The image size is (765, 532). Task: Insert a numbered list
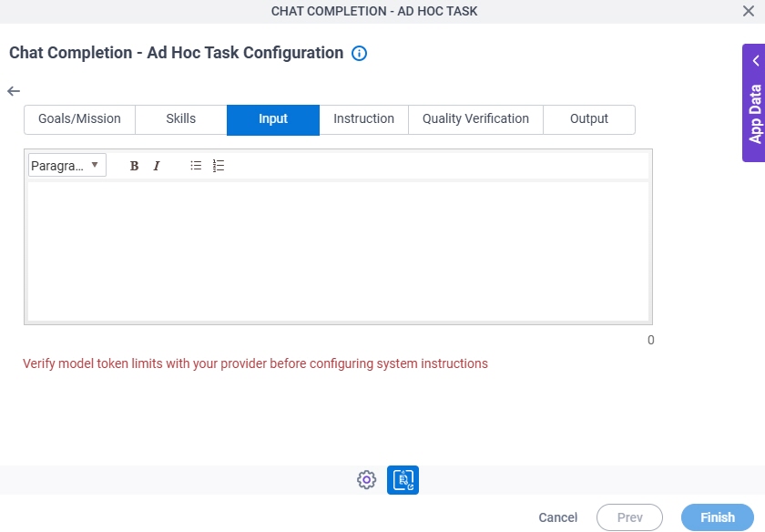(x=219, y=166)
